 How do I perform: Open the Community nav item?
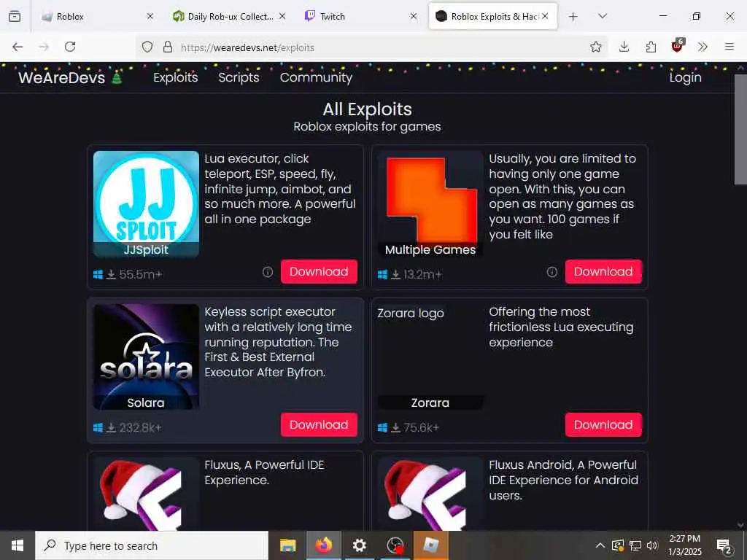click(x=316, y=77)
